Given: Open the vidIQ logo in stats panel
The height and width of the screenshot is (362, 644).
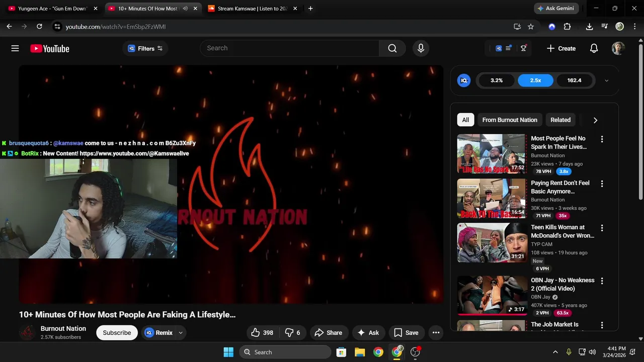Looking at the screenshot, I should click(464, 80).
